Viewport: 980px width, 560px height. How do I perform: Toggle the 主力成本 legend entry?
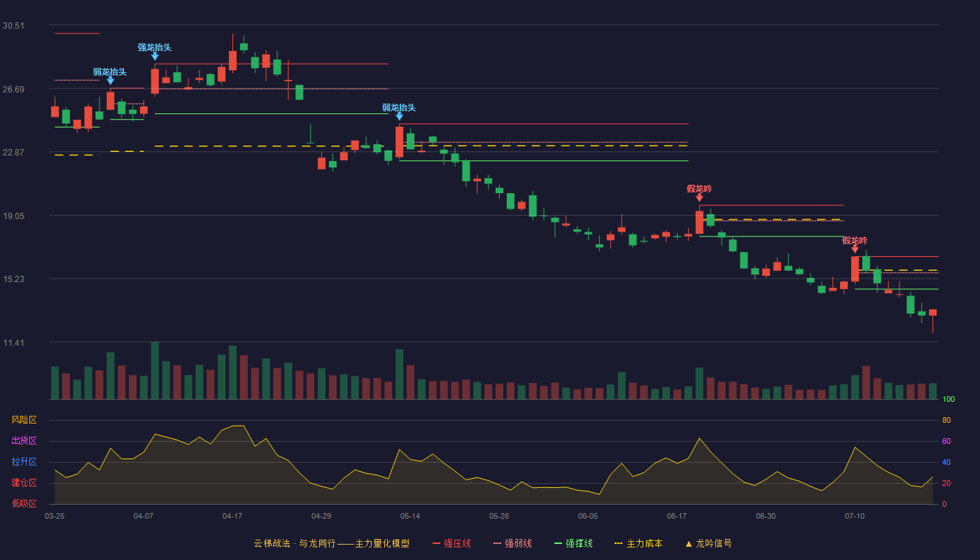tap(638, 543)
